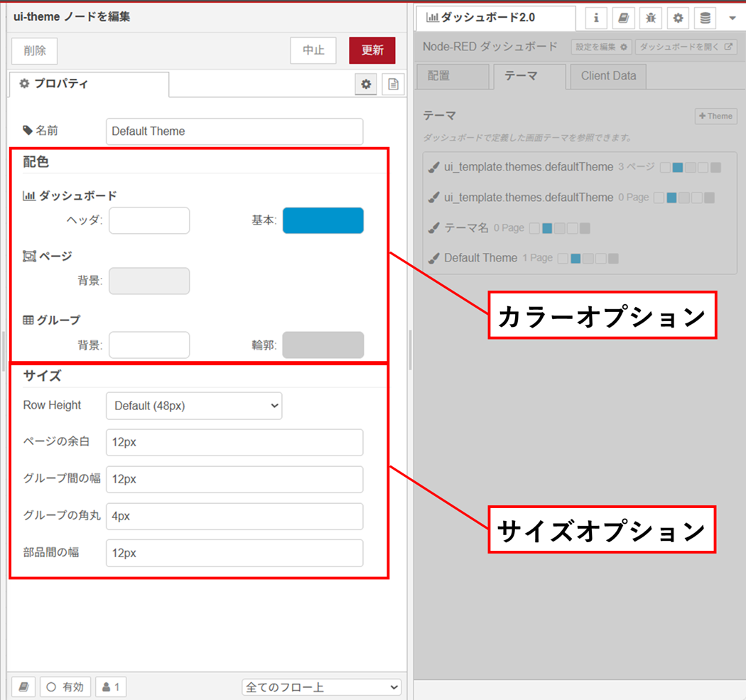Pick the blue 基本 color swatch
Screen dimensions: 746x700
click(323, 221)
